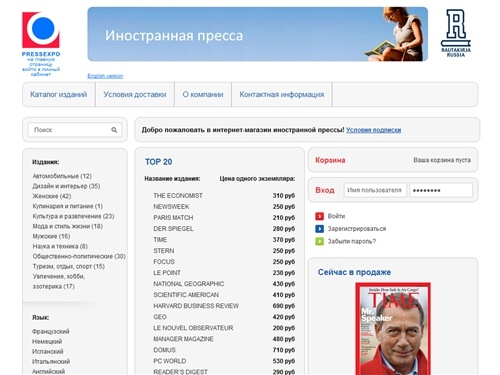Select category Мода и стиль жизни (18)
This screenshot has height=375, width=500.
tap(68, 226)
